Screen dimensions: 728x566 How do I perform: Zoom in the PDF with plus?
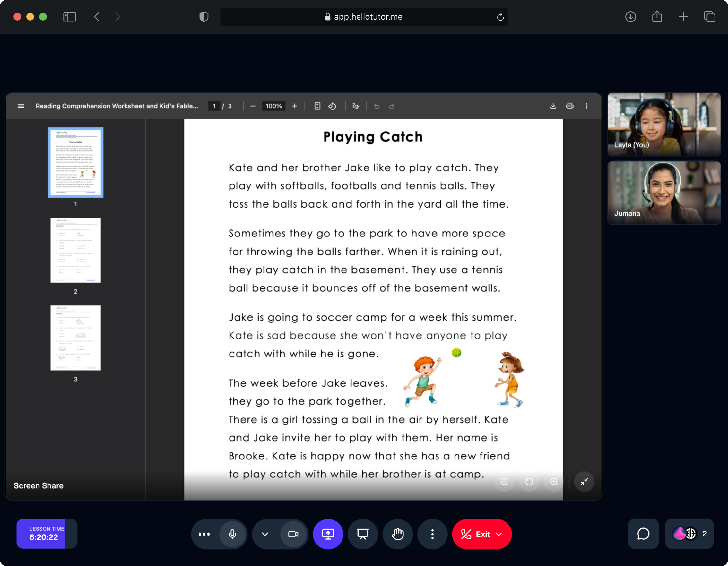tap(295, 106)
